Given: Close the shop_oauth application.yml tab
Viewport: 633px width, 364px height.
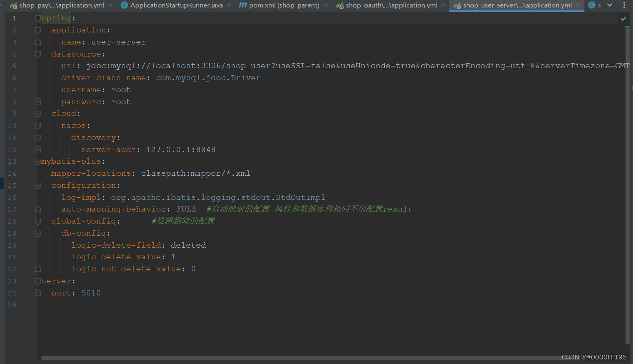Looking at the screenshot, I should 443,5.
